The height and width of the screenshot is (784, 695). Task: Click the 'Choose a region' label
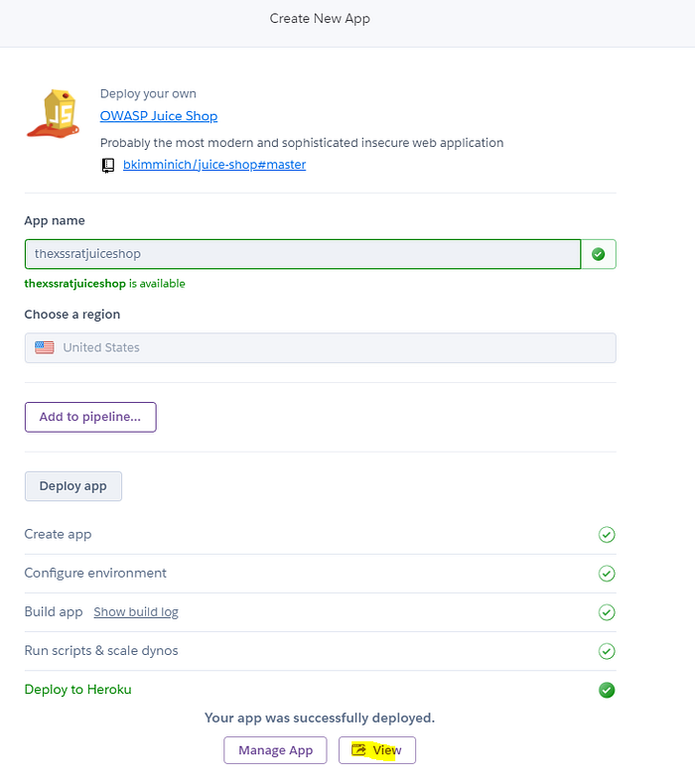pos(72,315)
